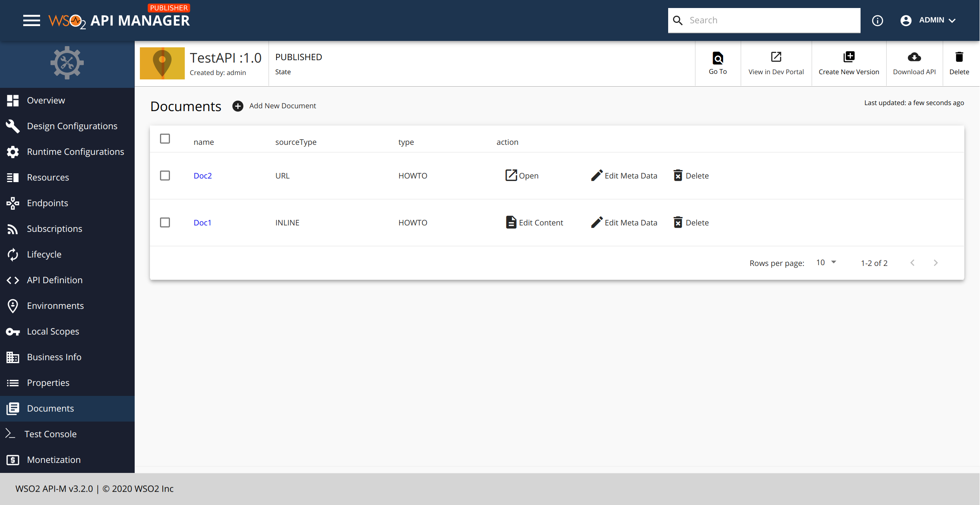Click the Download API cloud icon
This screenshot has height=505, width=980.
click(914, 57)
